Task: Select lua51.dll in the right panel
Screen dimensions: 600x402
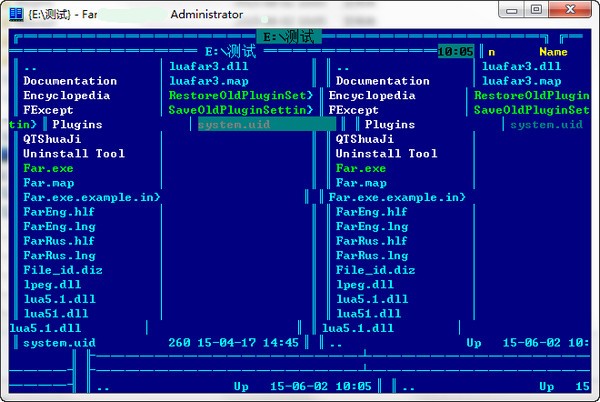Action: pos(372,314)
